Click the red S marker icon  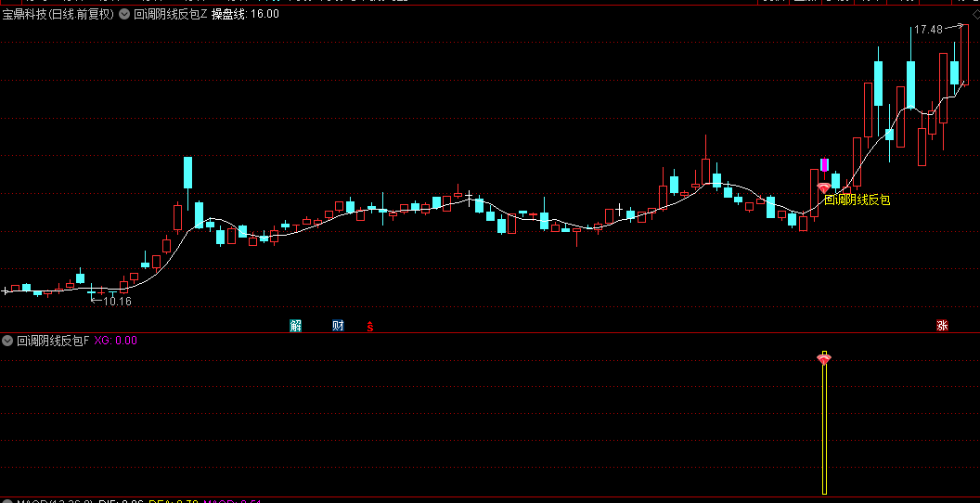370,326
